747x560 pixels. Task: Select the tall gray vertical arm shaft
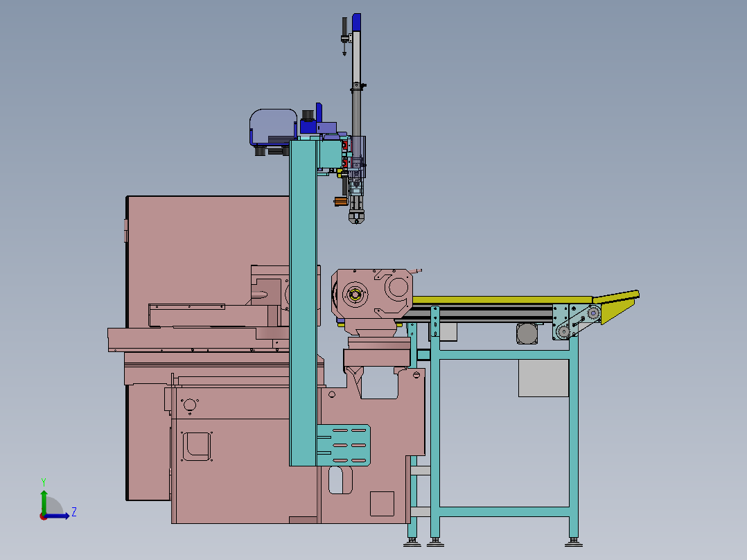(356, 83)
